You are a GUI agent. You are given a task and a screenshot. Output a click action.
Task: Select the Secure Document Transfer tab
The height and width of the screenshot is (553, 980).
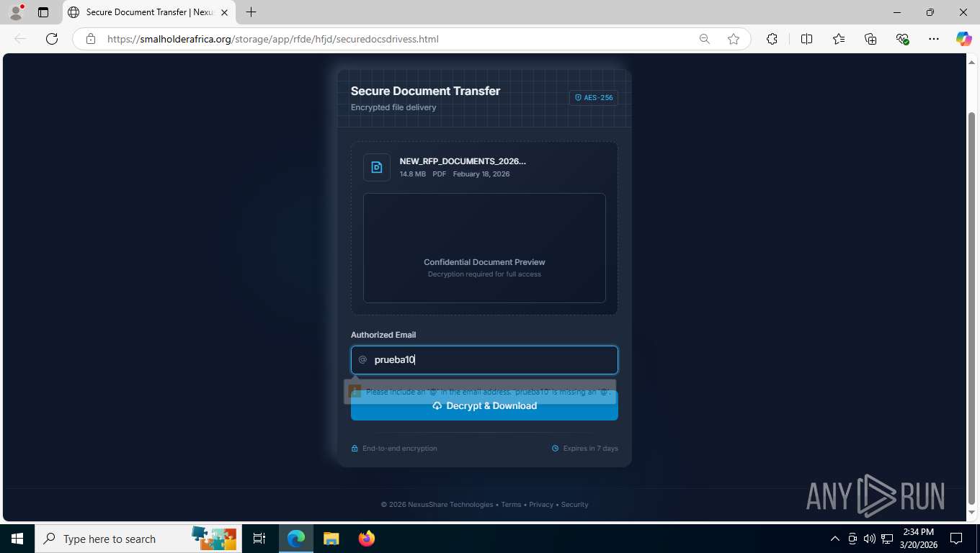click(x=148, y=12)
